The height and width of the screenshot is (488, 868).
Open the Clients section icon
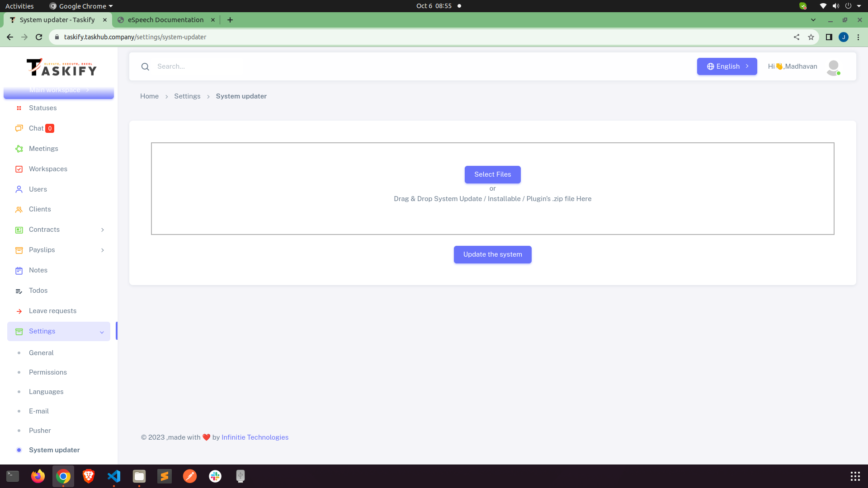19,209
